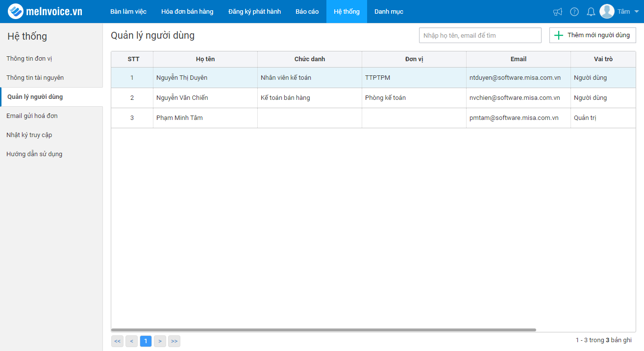The image size is (644, 351).
Task: Focus the name or email search field
Action: pyautogui.click(x=480, y=35)
